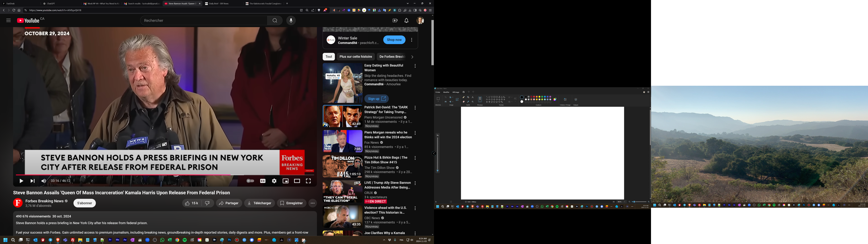Toggle the browser sidebar panel icon

pyautogui.click(x=415, y=10)
